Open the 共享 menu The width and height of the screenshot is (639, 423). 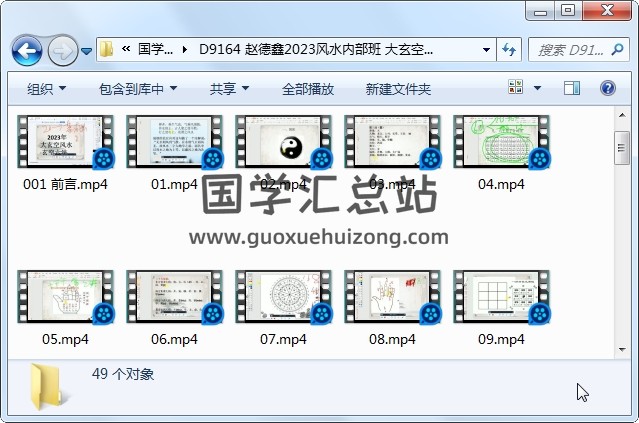[229, 88]
